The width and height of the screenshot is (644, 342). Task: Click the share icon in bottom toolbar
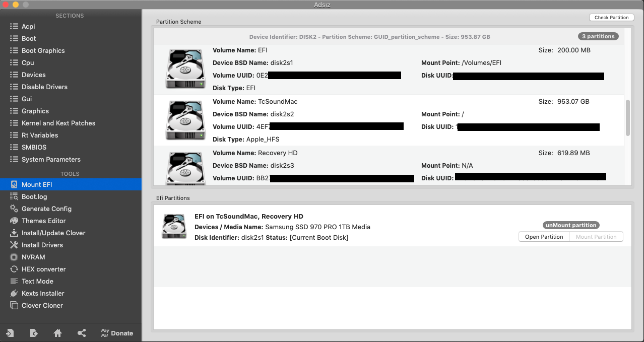(82, 333)
